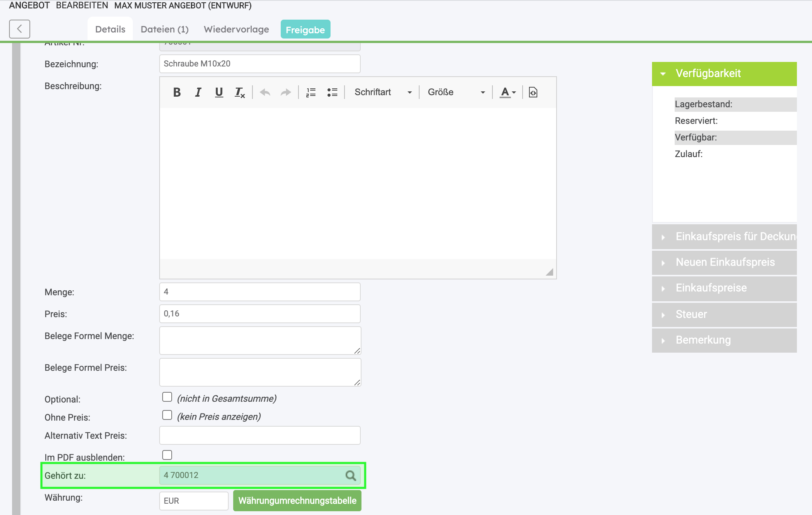Enable the Optional checkbox
Viewport: 812px width, 515px height.
click(x=167, y=397)
